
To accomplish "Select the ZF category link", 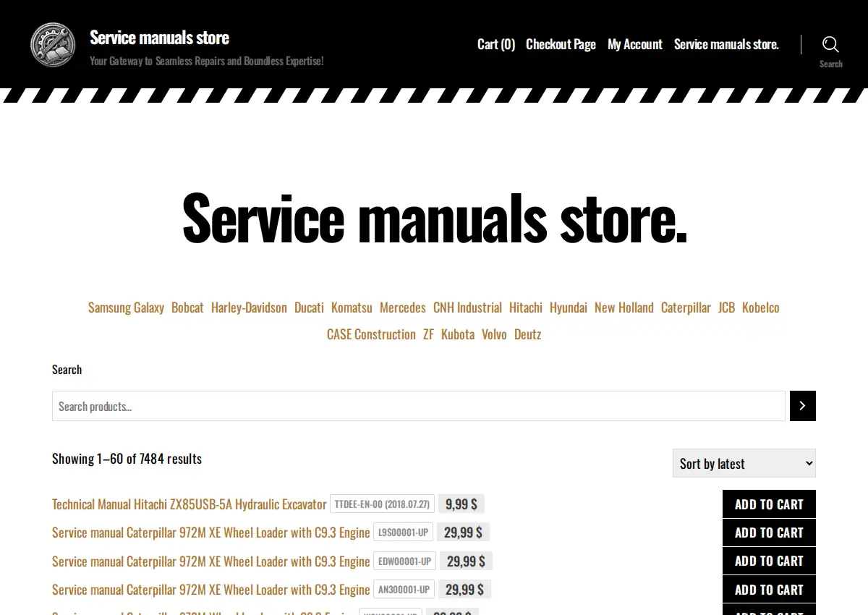I will pyautogui.click(x=428, y=334).
